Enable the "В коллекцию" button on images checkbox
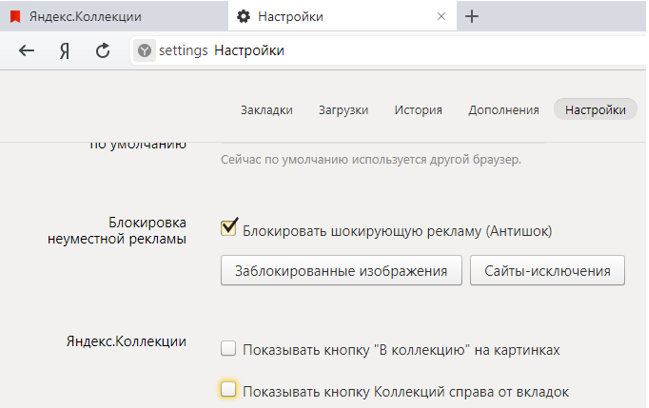 (229, 349)
